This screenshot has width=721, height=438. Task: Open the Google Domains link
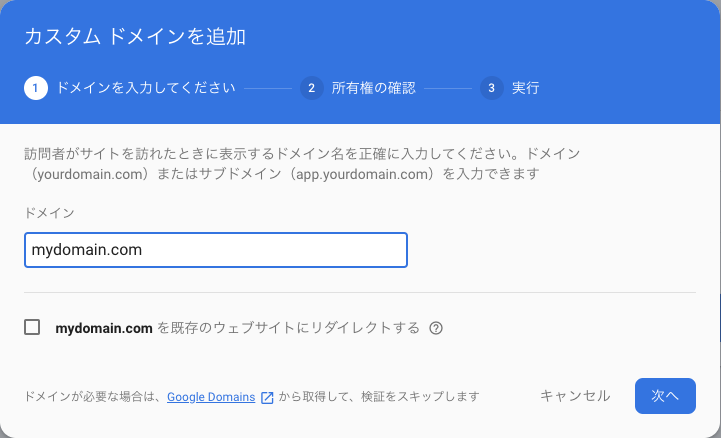[211, 397]
